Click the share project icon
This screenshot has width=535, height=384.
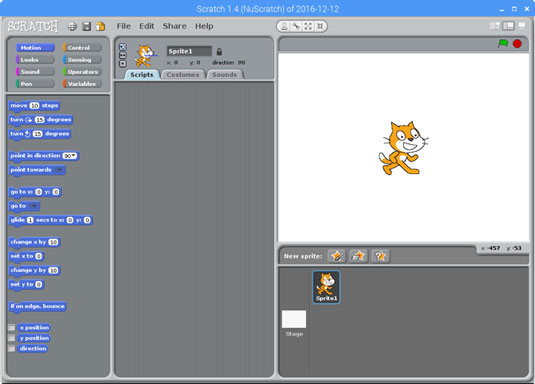[x=100, y=27]
